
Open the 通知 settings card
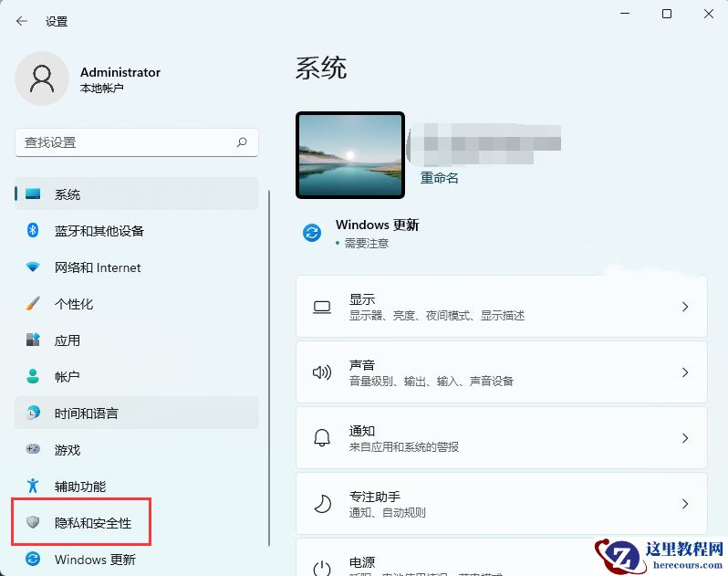coord(502,438)
